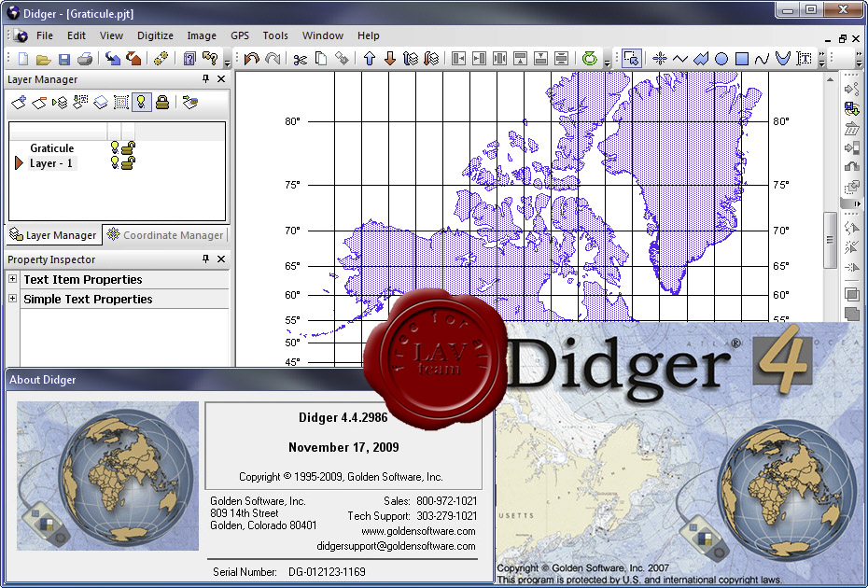Screen dimensions: 868x588
Task: Delete layer with the minus-layer icon
Action: coord(39,103)
